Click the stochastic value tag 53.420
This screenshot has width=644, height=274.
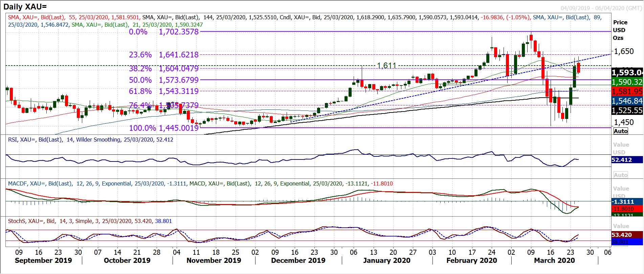coord(627,235)
